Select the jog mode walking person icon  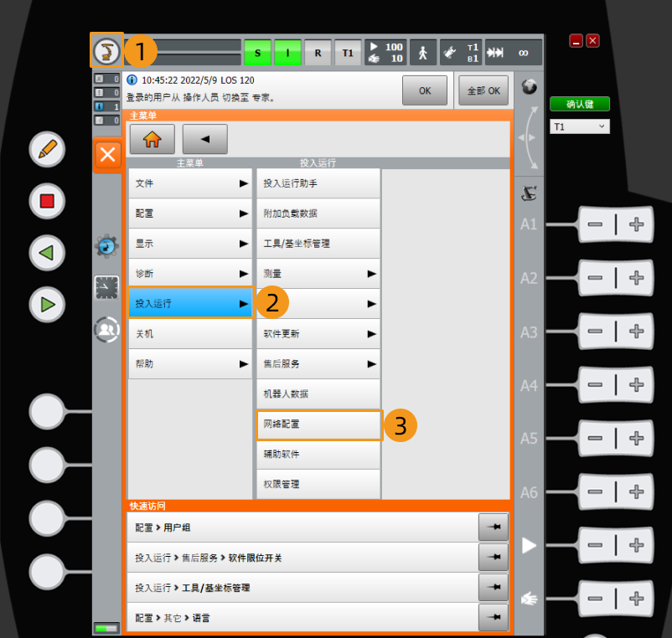[x=422, y=51]
